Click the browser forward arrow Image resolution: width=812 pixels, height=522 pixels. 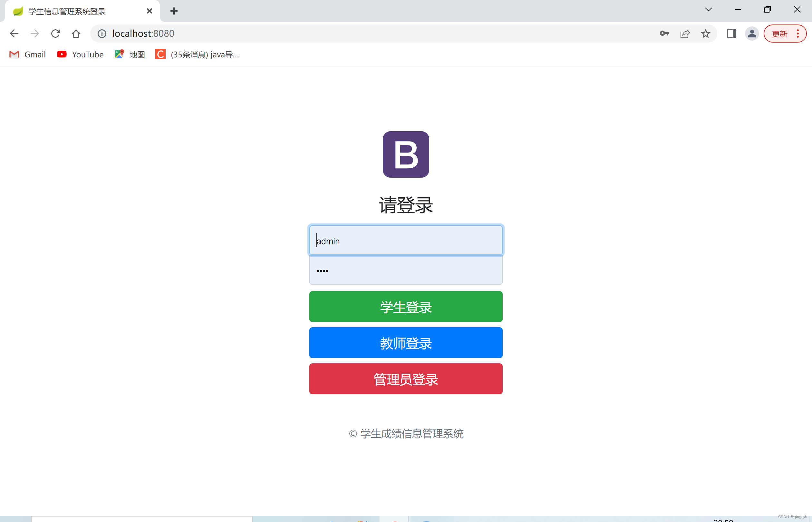click(x=34, y=34)
